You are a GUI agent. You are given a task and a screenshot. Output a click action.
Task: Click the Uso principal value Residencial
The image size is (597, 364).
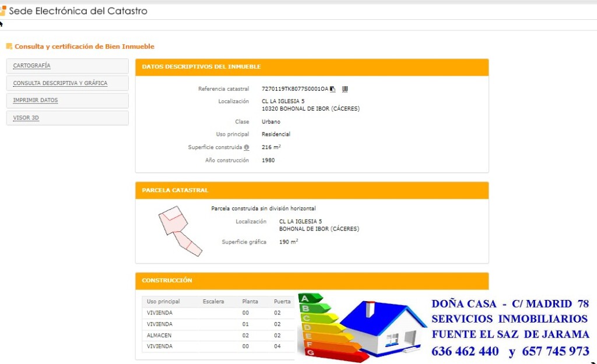276,135
